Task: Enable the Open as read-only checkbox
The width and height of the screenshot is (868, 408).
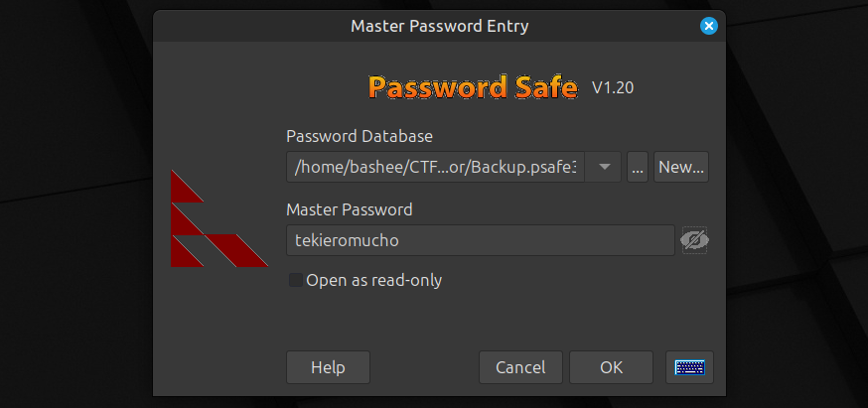Action: tap(296, 280)
